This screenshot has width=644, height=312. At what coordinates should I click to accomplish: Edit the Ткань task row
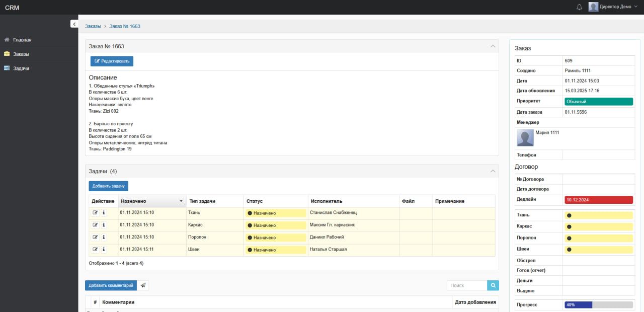(95, 213)
